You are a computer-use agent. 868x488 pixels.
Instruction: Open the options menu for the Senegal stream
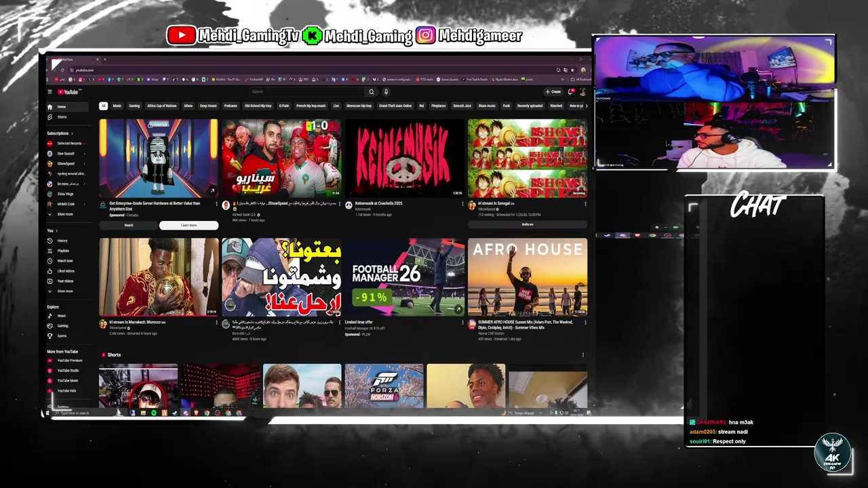click(585, 203)
